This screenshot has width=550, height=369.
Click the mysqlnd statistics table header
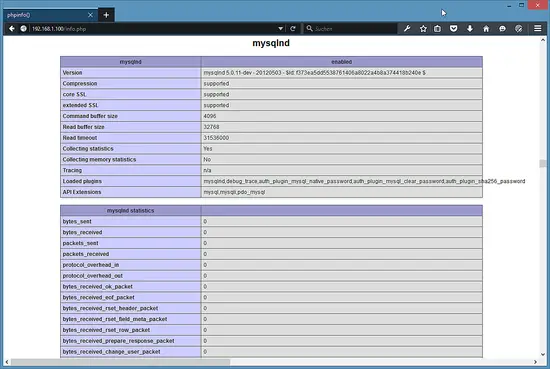point(130,210)
